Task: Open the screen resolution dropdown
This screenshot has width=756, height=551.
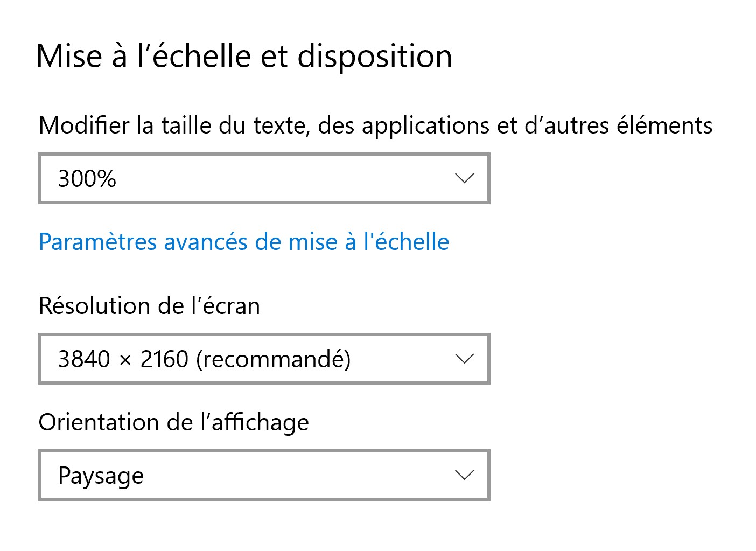Action: tap(264, 359)
